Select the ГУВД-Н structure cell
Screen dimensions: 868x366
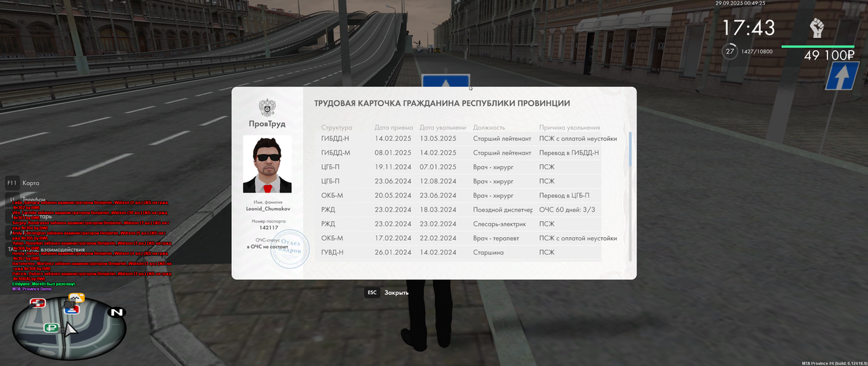[x=332, y=252]
